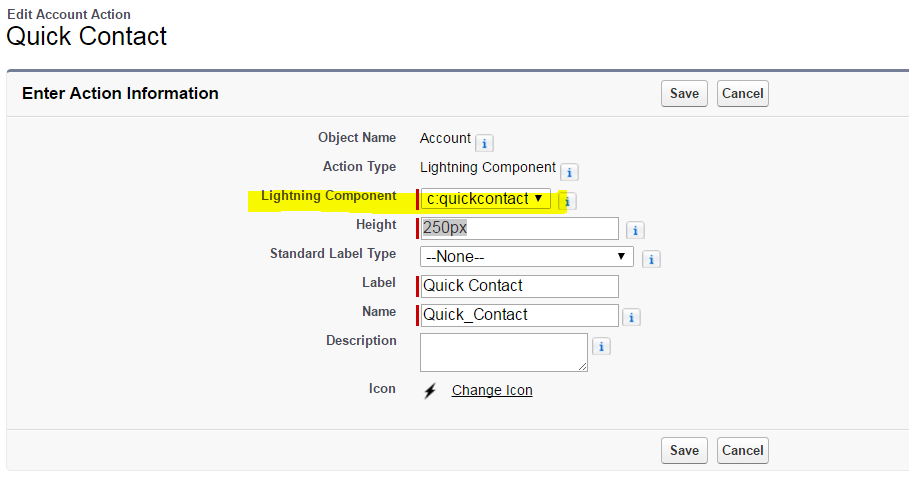Click the info icon beside Name field

[631, 317]
